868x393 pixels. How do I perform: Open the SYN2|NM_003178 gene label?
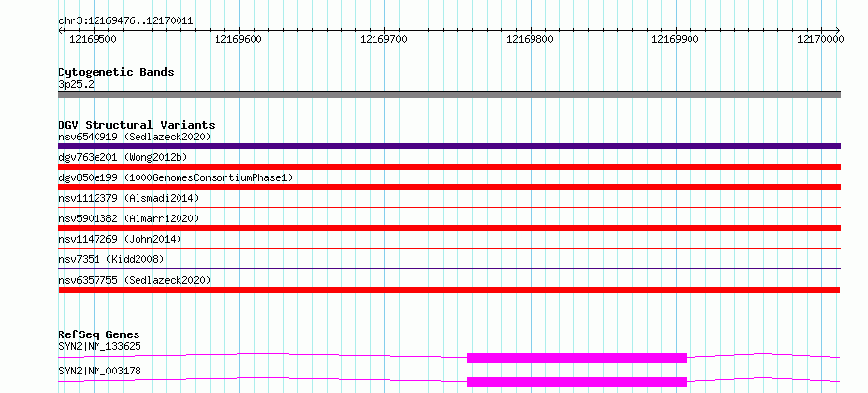[99, 371]
